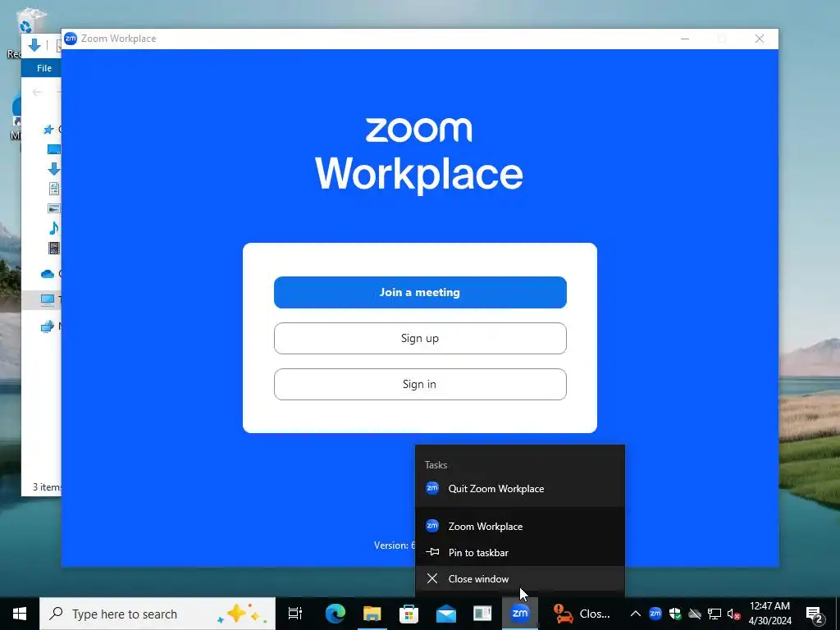Select Downloads arrow in File Explorer sidebar
Viewport: 840px width, 630px height.
(x=54, y=169)
